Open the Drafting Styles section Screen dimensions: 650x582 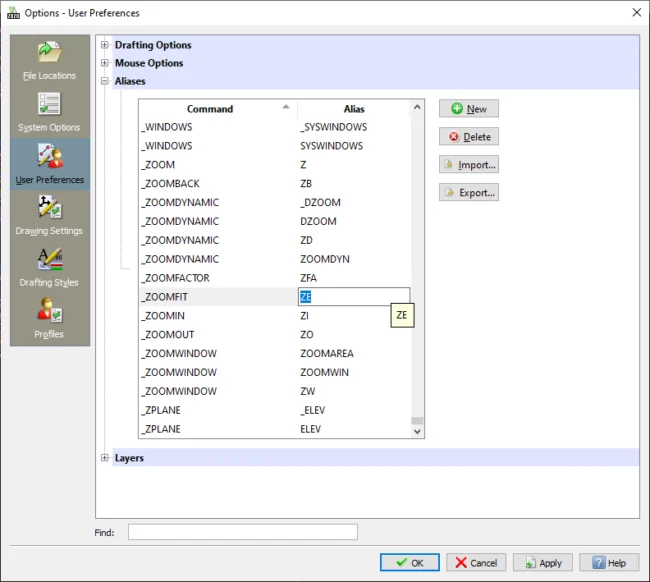tap(49, 268)
